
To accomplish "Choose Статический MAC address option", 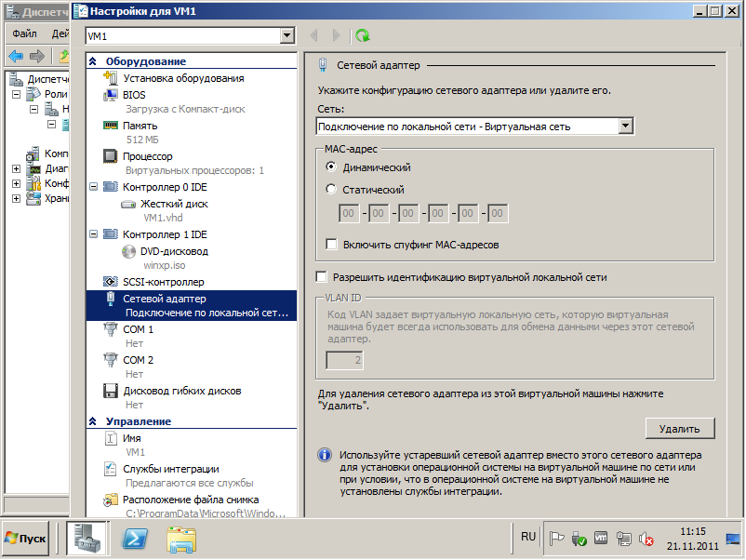I will 331,189.
